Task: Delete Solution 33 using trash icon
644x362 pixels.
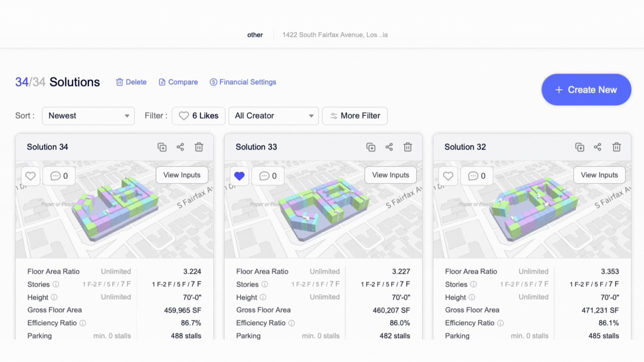Action: [x=408, y=147]
